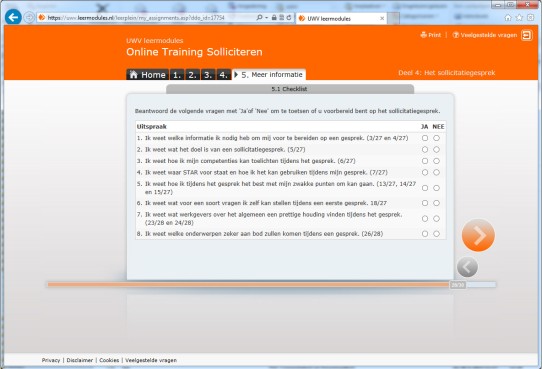The height and width of the screenshot is (369, 542).
Task: Click the Uitspraak column header
Action: 152,127
